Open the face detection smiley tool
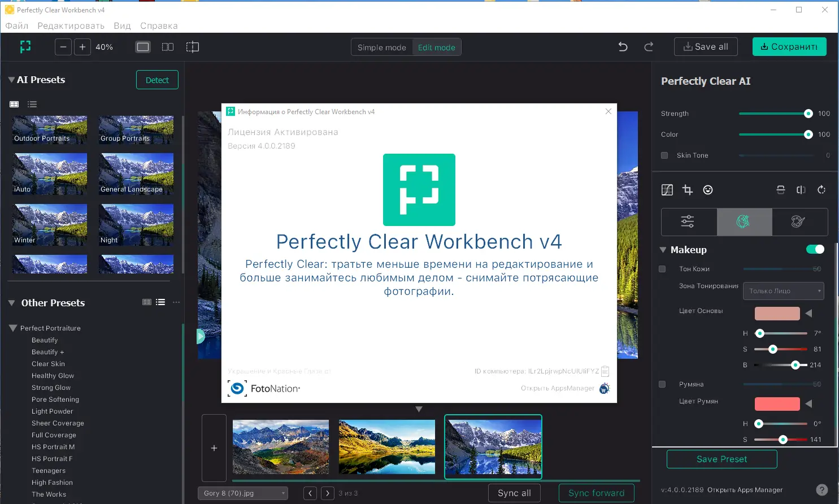The width and height of the screenshot is (839, 504). coord(708,190)
